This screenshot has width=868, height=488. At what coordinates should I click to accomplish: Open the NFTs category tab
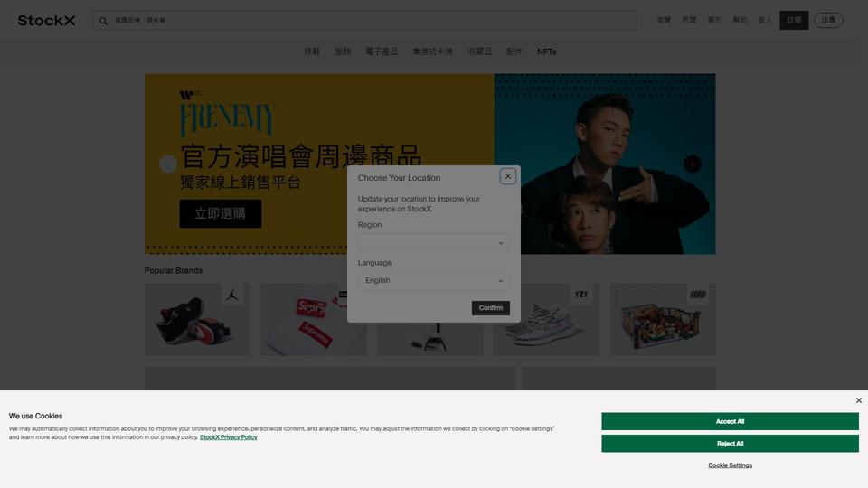546,52
